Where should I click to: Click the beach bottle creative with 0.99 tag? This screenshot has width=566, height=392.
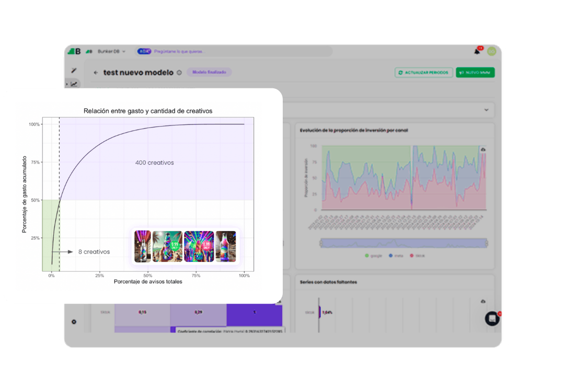167,247
